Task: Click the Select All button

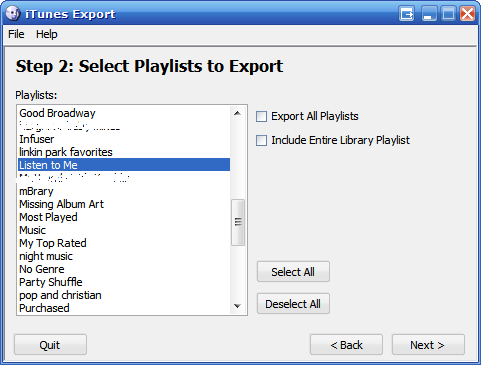Action: click(x=293, y=272)
